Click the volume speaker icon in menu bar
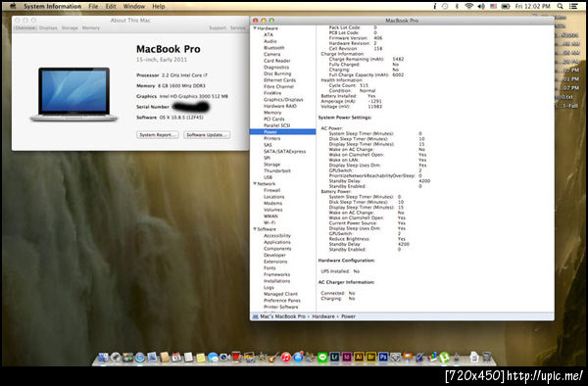Viewport: 588px width, 386px height. (481, 6)
